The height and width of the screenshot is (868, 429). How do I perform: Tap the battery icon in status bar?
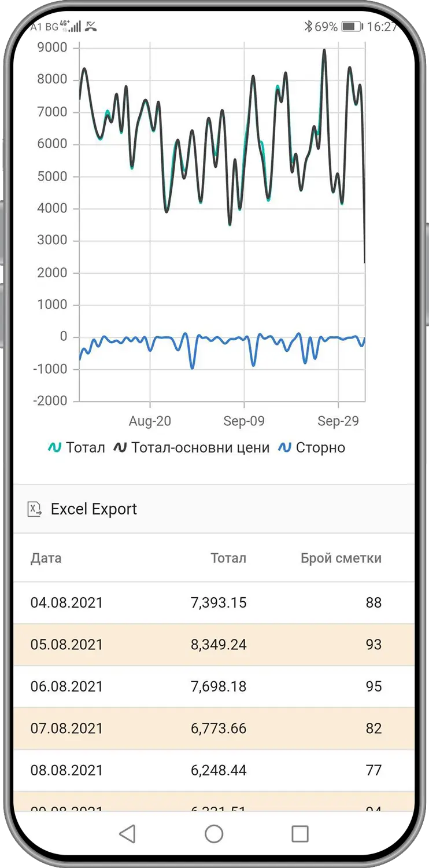tap(351, 27)
